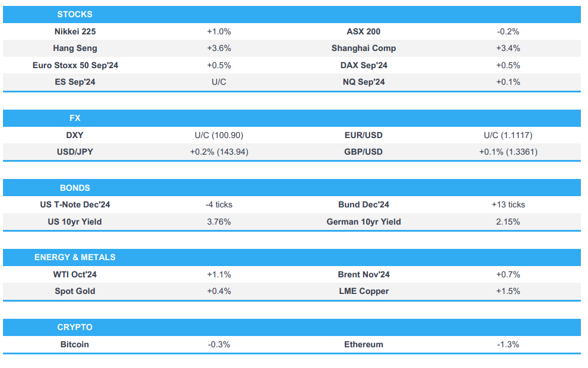The width and height of the screenshot is (588, 368).
Task: Select the Nikkei 225 row label
Action: pos(75,31)
